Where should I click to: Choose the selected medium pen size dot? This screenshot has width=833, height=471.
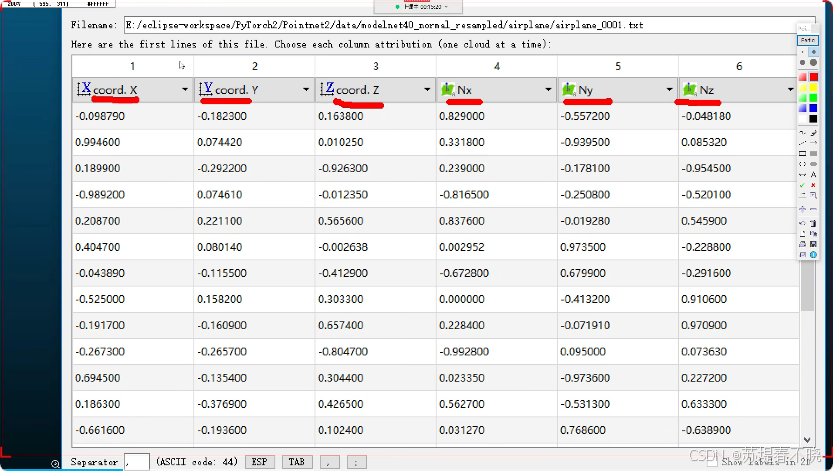coord(813,52)
